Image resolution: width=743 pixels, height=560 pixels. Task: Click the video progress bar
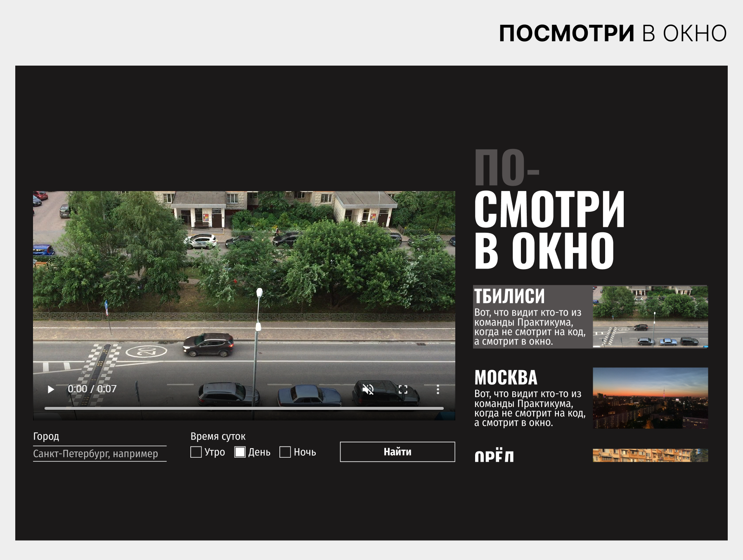pos(244,408)
